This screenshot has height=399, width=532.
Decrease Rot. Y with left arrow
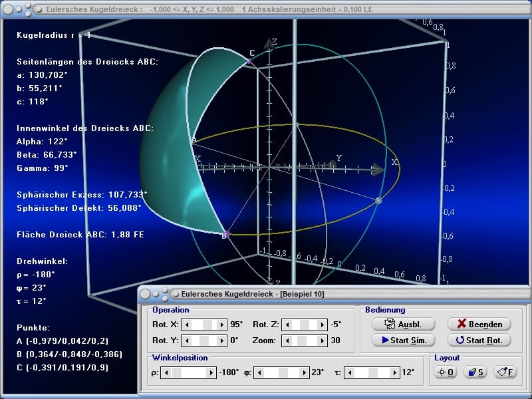(x=186, y=340)
